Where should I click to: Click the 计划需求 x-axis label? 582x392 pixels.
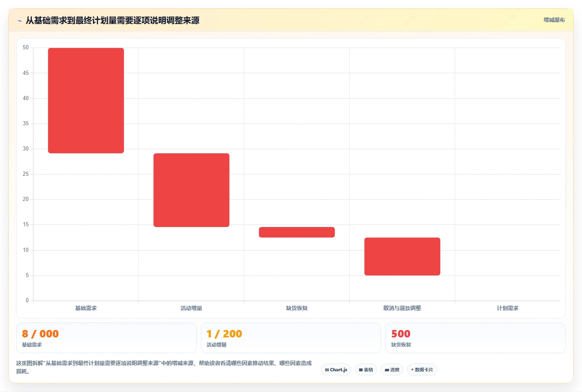click(508, 308)
